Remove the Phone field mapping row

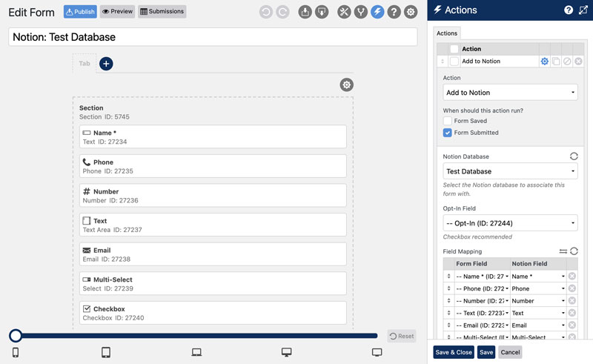(572, 288)
